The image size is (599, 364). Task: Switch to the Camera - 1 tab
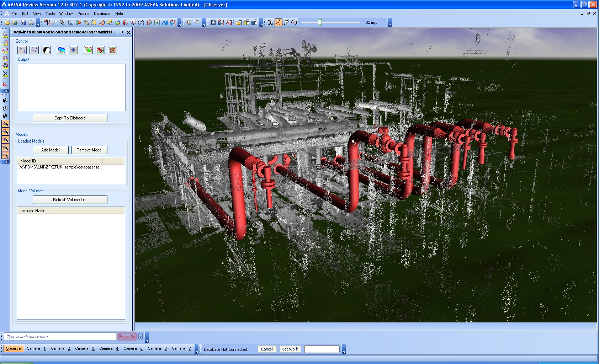(36, 349)
